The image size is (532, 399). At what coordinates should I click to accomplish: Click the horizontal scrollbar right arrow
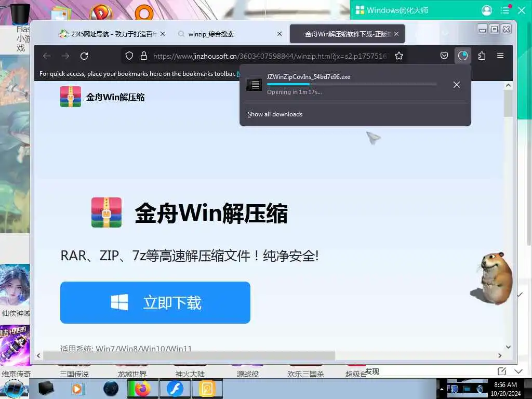[x=500, y=355]
